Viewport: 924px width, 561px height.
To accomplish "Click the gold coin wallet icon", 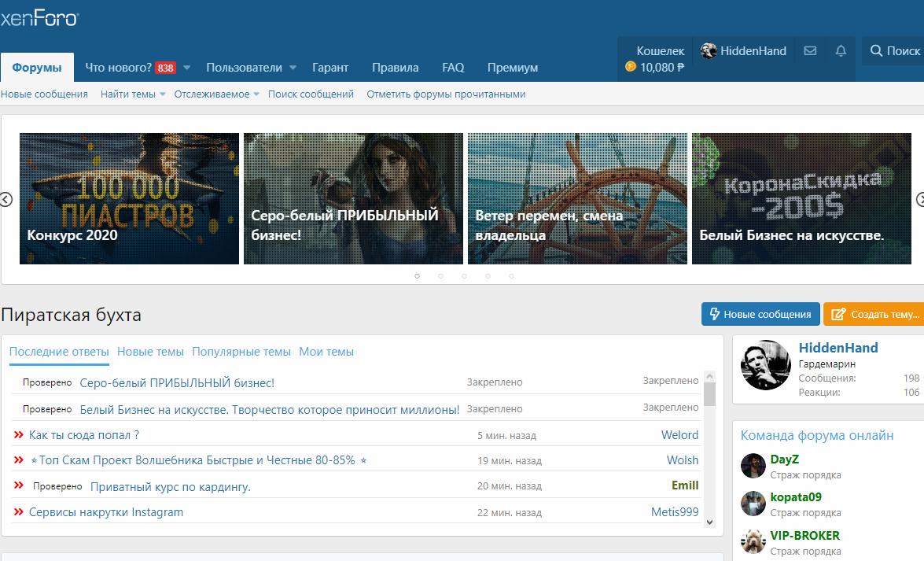I will click(x=631, y=67).
